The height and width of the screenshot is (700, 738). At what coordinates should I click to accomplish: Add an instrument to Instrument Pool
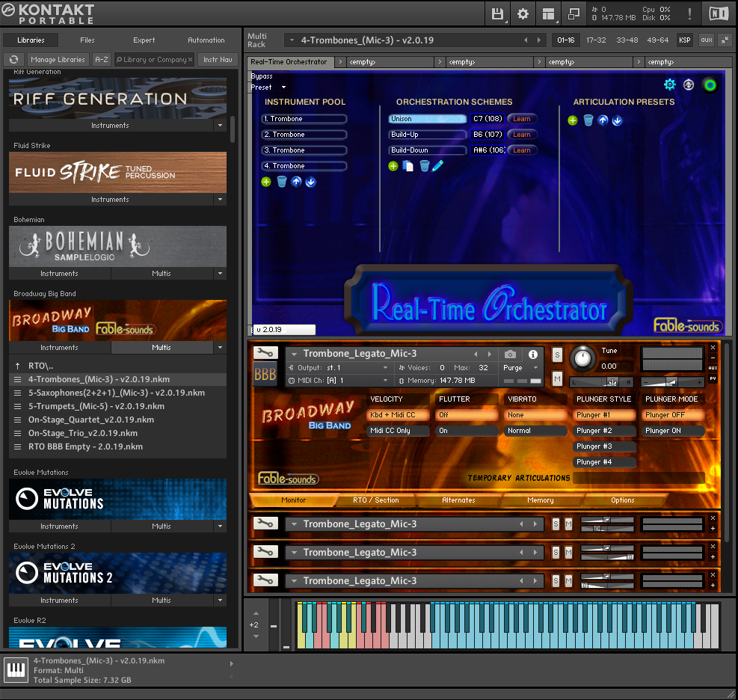(266, 182)
